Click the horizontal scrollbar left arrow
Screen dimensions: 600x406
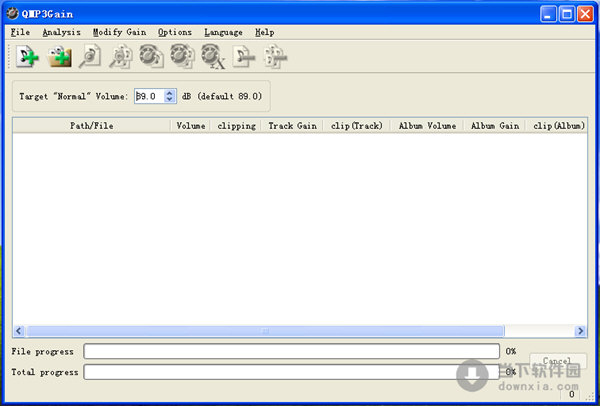coord(19,331)
